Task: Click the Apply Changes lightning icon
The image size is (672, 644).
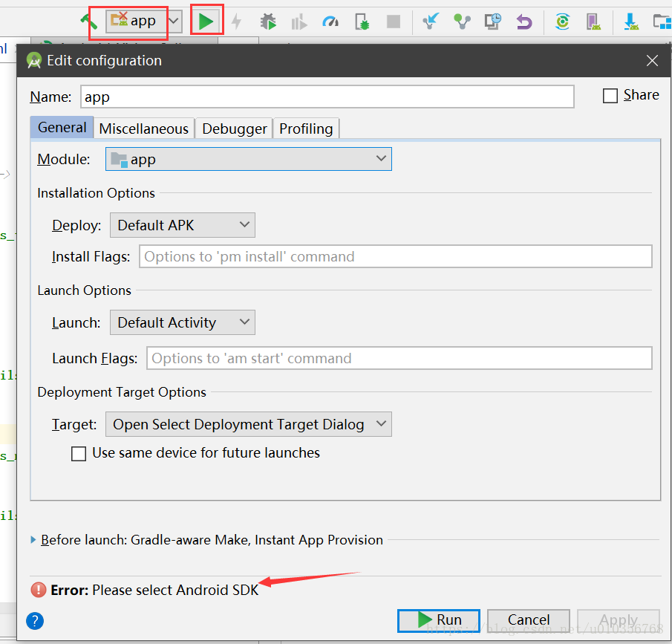Action: tap(237, 21)
